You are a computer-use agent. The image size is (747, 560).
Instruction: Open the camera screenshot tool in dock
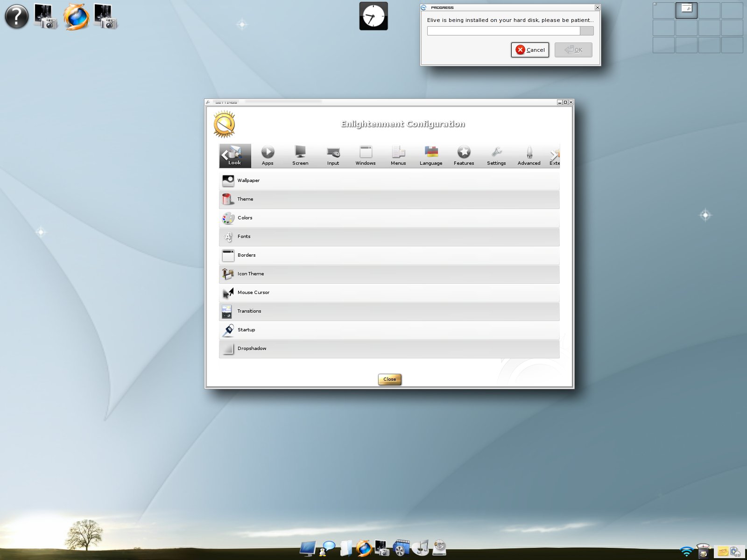click(x=382, y=548)
